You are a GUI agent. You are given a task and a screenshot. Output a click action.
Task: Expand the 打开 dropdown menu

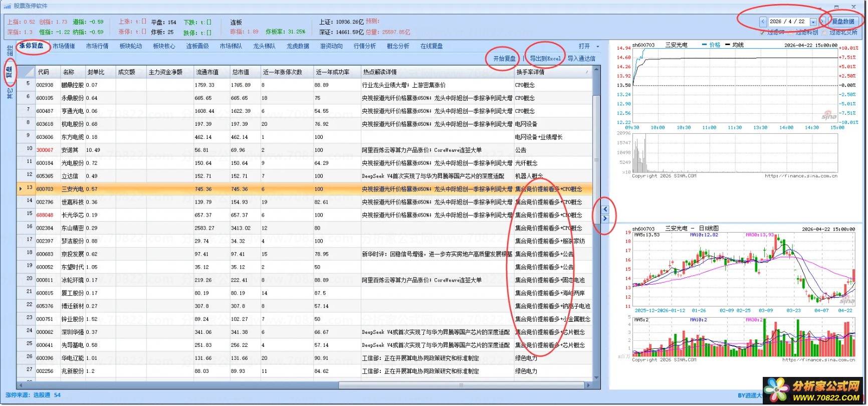coord(597,47)
